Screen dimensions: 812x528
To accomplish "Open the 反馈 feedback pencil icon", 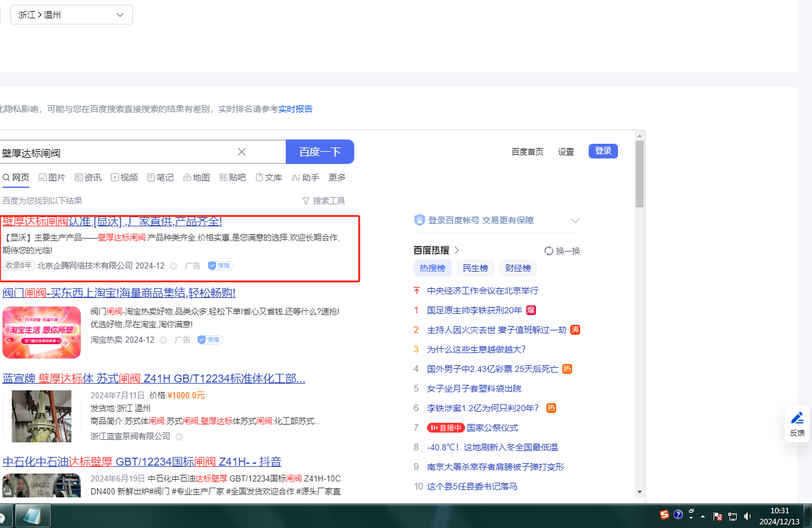I will click(x=797, y=418).
